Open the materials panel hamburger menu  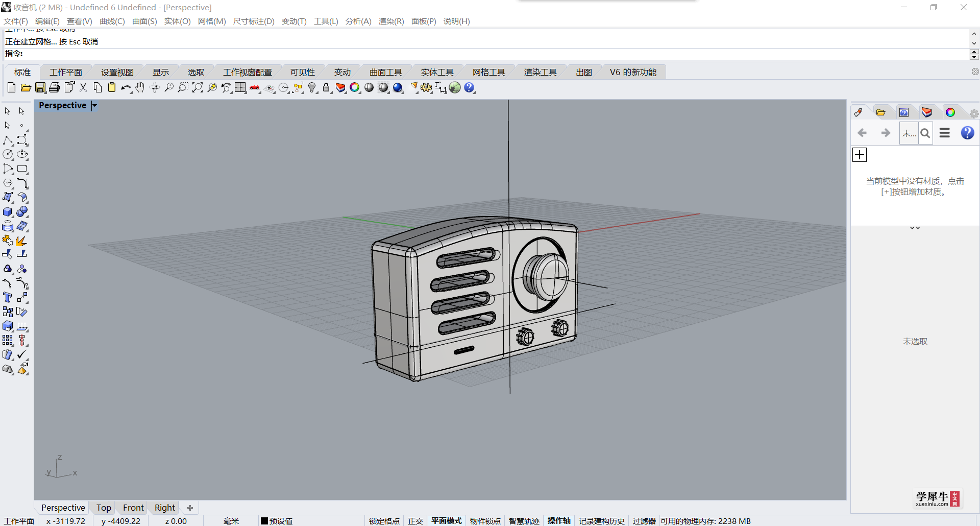pyautogui.click(x=945, y=133)
